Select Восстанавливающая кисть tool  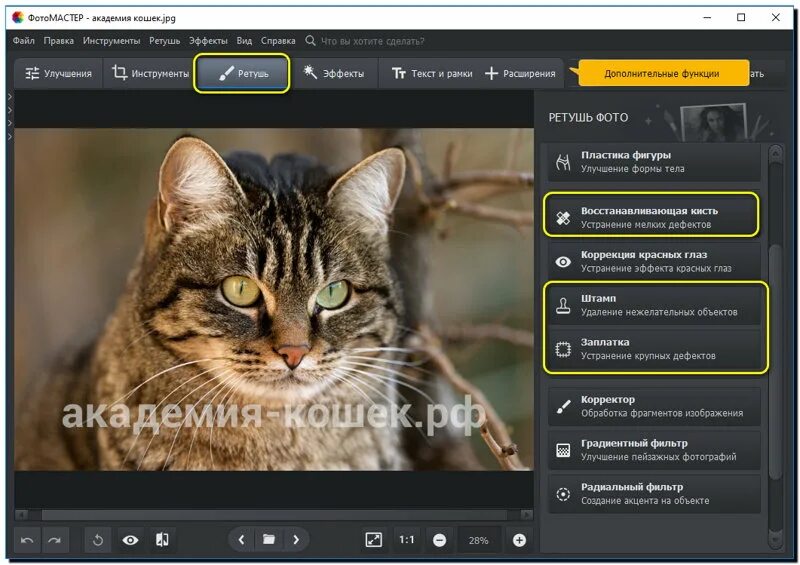[x=652, y=217]
